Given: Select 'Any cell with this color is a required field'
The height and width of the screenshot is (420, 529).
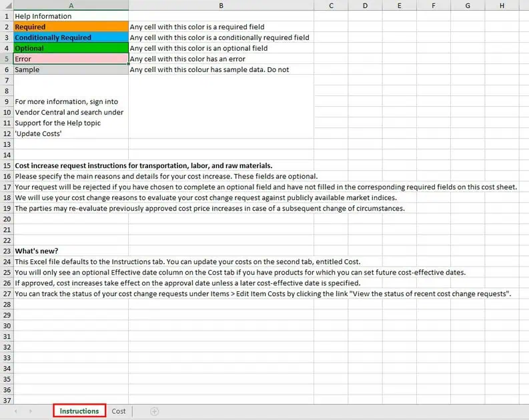Looking at the screenshot, I should [221, 27].
